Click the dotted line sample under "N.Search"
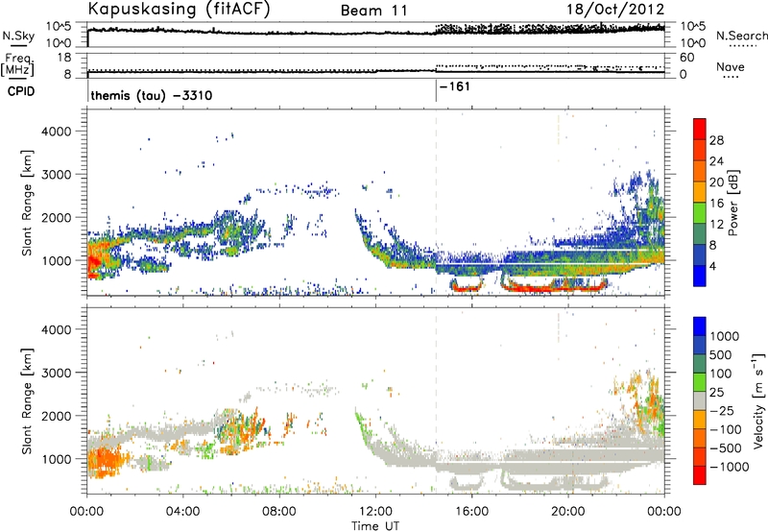 click(742, 46)
